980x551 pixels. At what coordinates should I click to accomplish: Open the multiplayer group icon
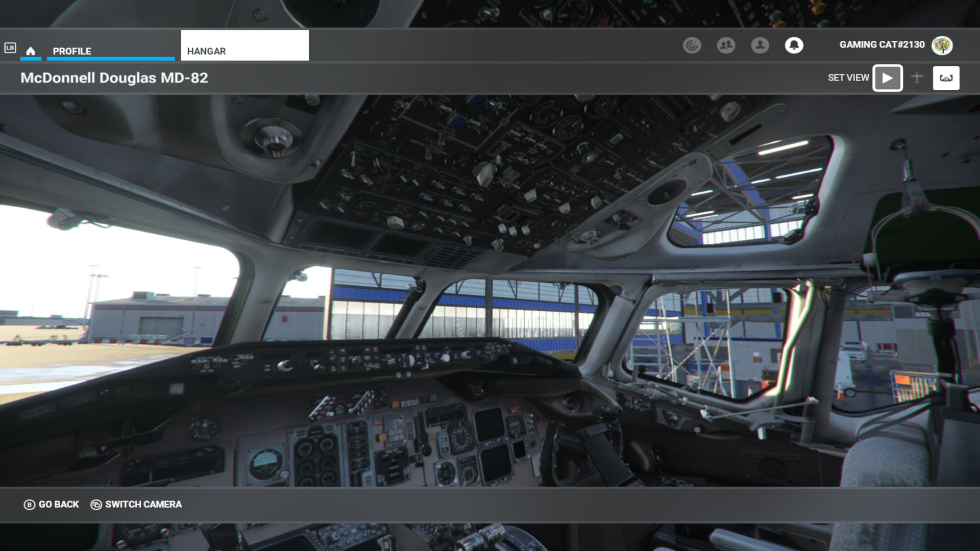pyautogui.click(x=726, y=45)
